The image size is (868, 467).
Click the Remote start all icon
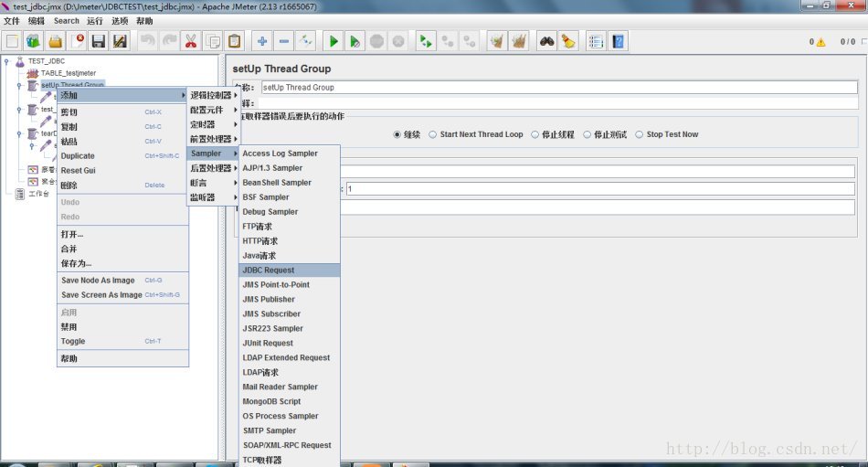(426, 41)
